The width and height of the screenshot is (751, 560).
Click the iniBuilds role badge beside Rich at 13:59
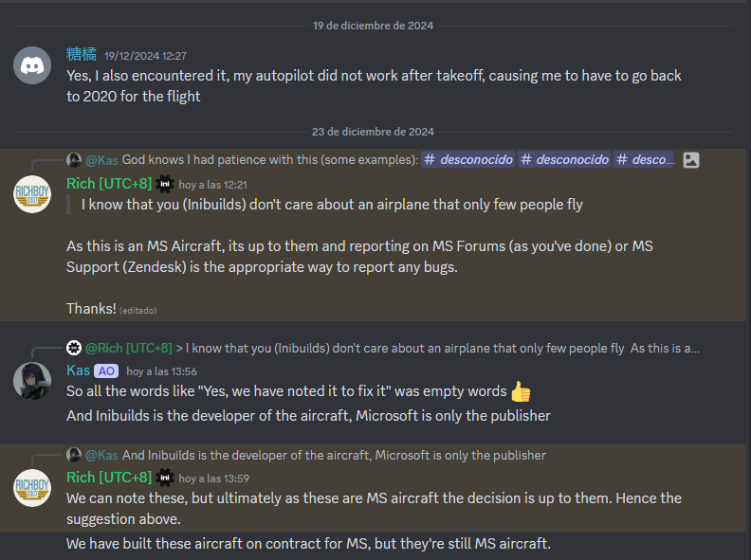pos(165,478)
